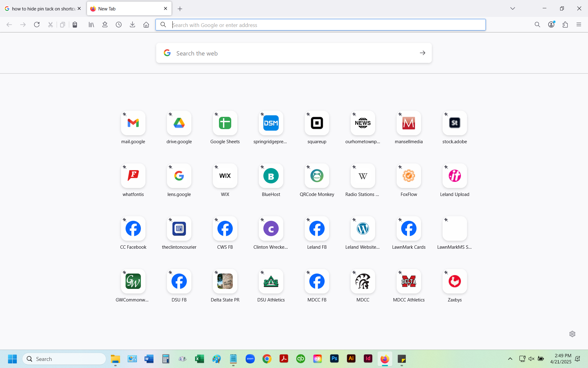Open the Google Sheets shortcut
588x368 pixels.
[x=225, y=123]
